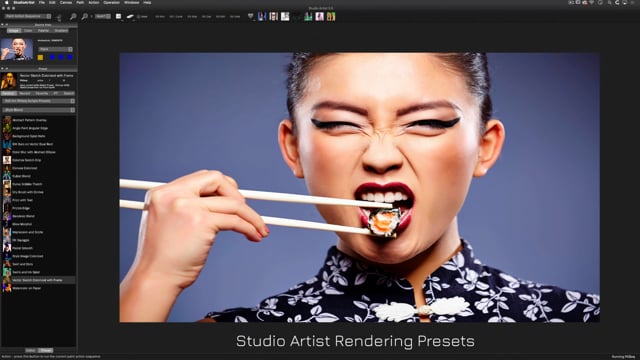Open the Action menu
The width and height of the screenshot is (640, 360).
tap(94, 2)
